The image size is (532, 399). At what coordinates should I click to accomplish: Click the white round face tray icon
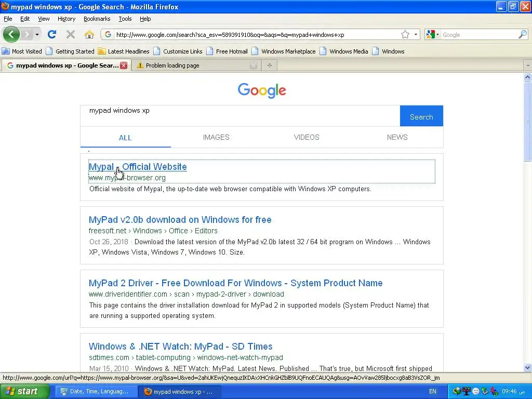(x=476, y=392)
